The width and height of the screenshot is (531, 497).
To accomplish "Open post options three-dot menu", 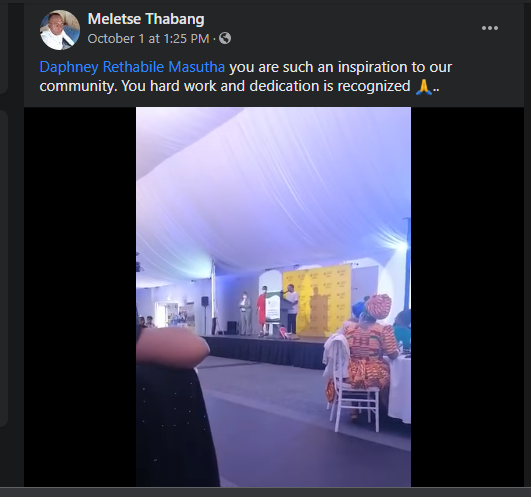I will coord(490,28).
